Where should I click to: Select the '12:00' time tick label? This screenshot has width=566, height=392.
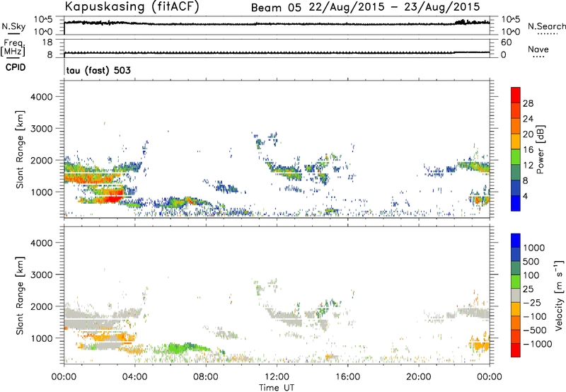pos(277,377)
